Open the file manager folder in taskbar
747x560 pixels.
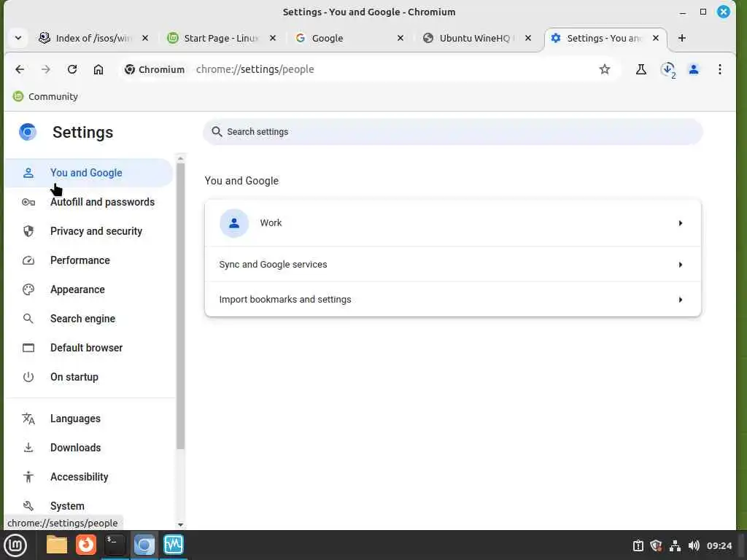pyautogui.click(x=57, y=545)
